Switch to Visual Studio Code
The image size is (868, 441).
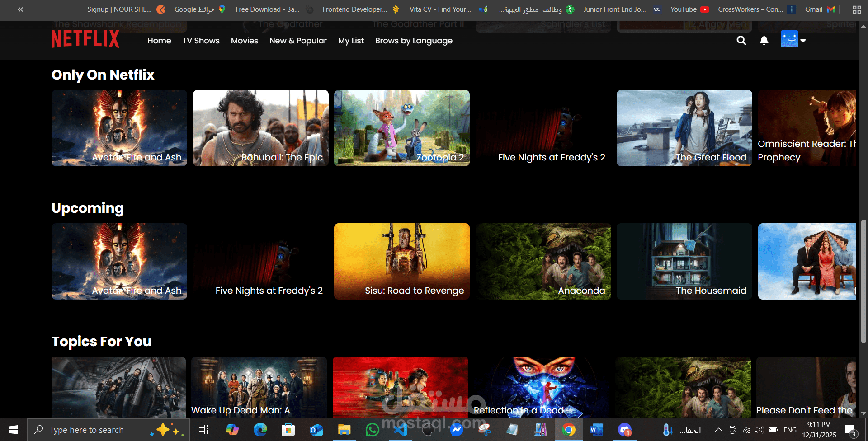(x=400, y=430)
